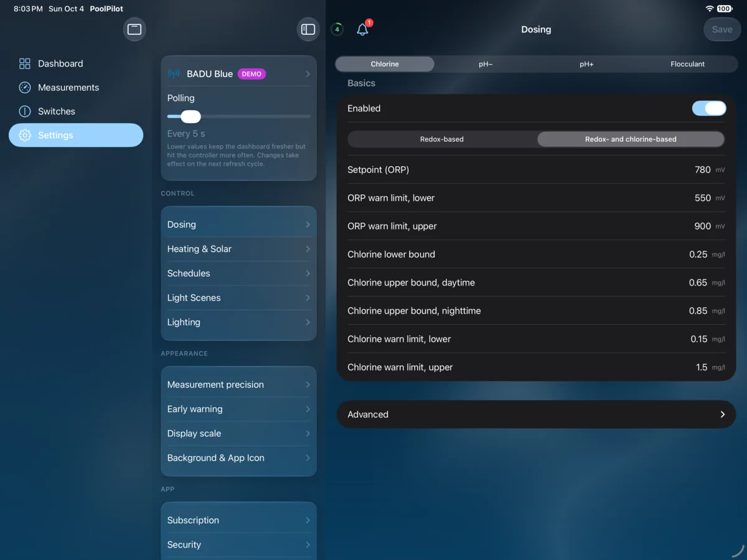The image size is (747, 560).
Task: Click the 'Dosing' page title
Action: [536, 29]
